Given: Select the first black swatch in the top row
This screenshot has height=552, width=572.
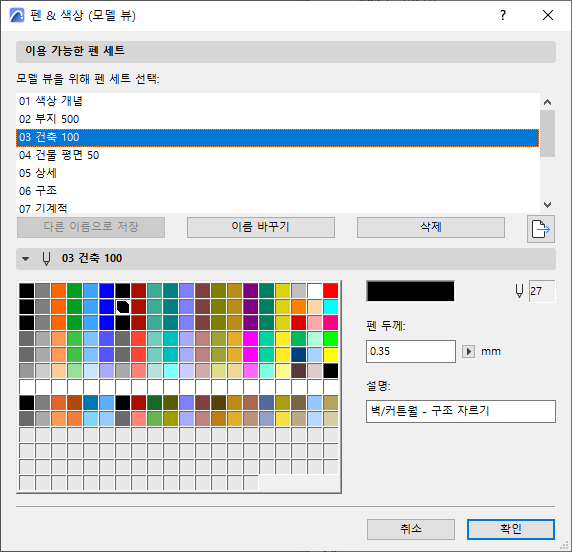Looking at the screenshot, I should tap(27, 291).
